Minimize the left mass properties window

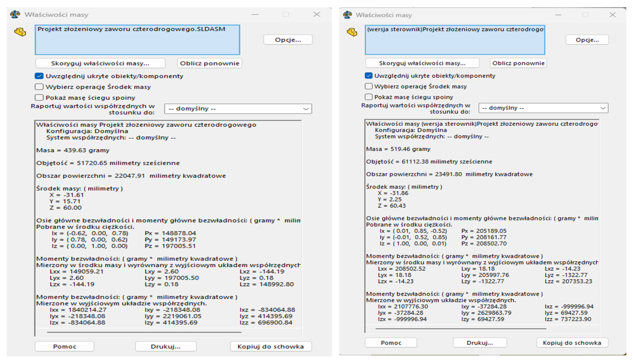pyautogui.click(x=255, y=15)
